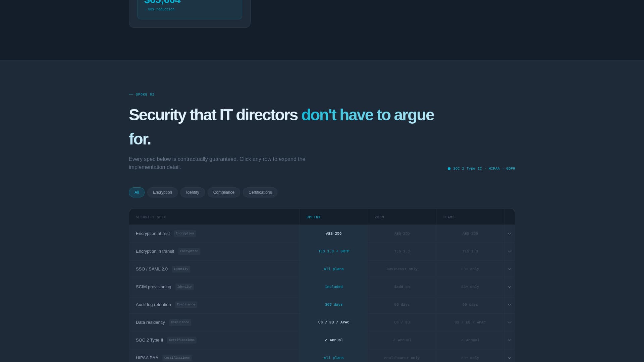The width and height of the screenshot is (644, 362).
Task: Expand the Encryption at rest row chevron
Action: pos(509,234)
